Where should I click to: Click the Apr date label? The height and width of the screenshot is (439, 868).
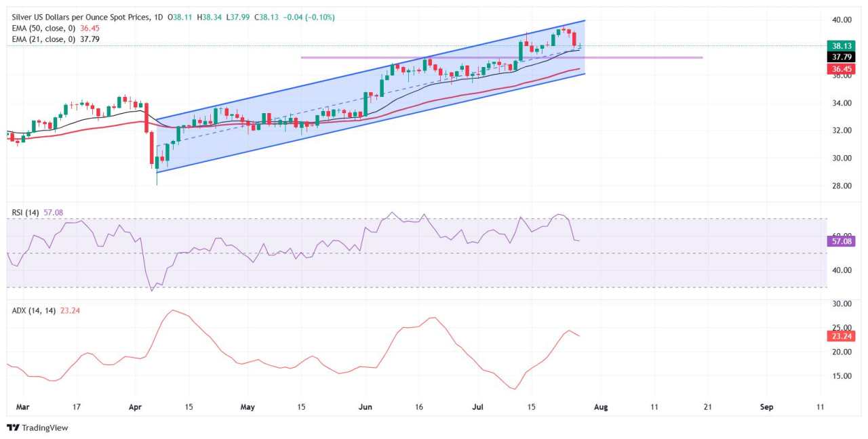135,407
